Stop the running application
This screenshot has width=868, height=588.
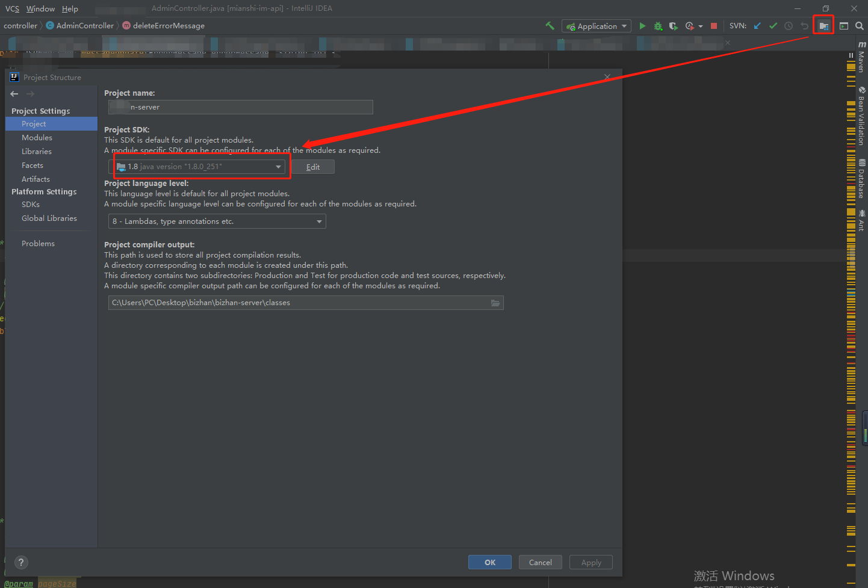(714, 25)
